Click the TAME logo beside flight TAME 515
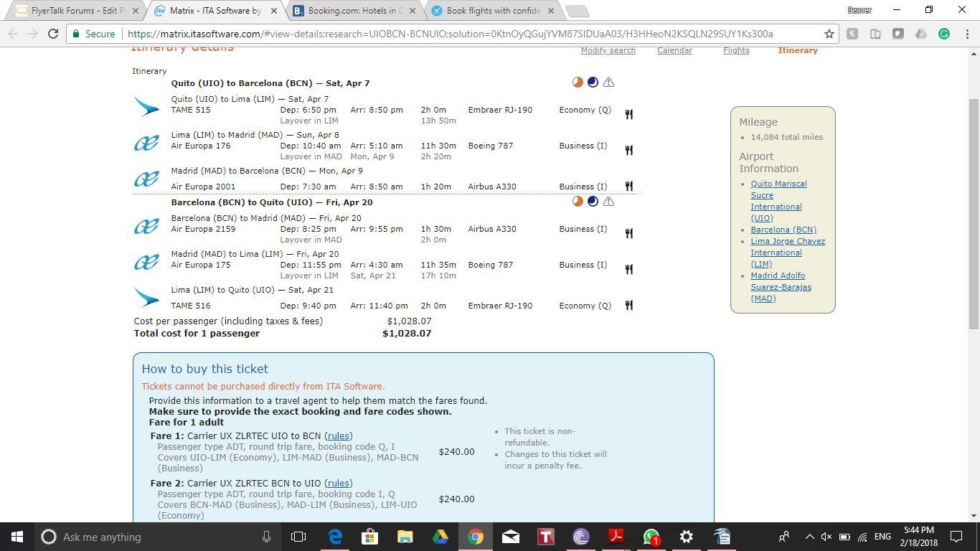 click(146, 107)
